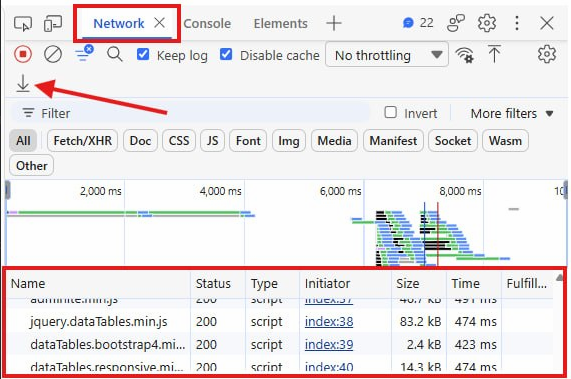Click the request list scrollbar up arrow

click(x=559, y=279)
